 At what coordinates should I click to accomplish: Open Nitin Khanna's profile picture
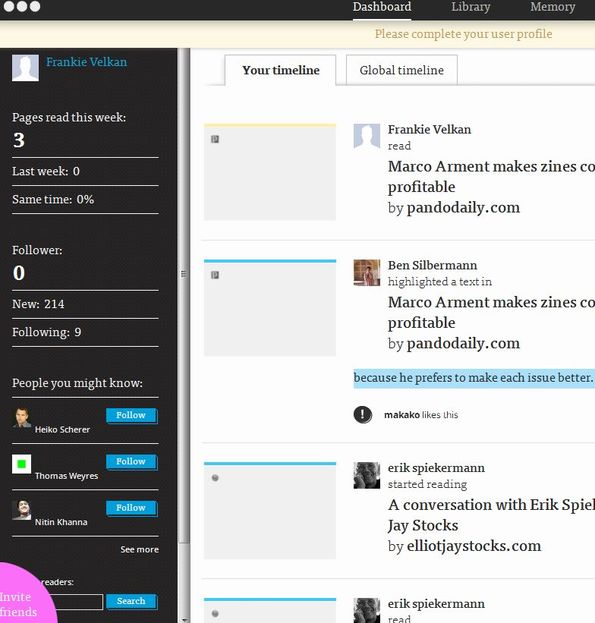pyautogui.click(x=21, y=510)
